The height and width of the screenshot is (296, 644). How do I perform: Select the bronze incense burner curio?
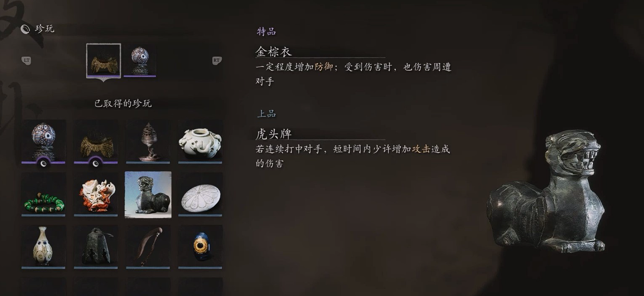[148, 142]
